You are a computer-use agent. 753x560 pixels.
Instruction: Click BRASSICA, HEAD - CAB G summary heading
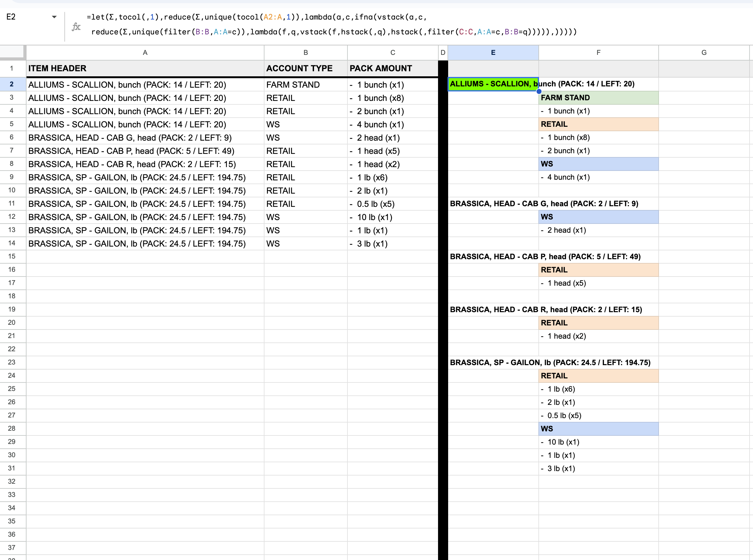pos(493,204)
